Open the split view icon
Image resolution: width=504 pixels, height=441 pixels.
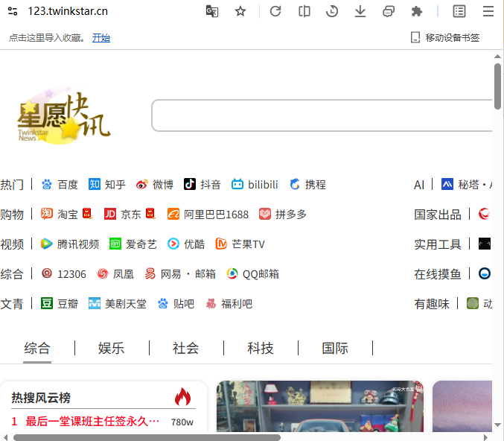tap(304, 11)
